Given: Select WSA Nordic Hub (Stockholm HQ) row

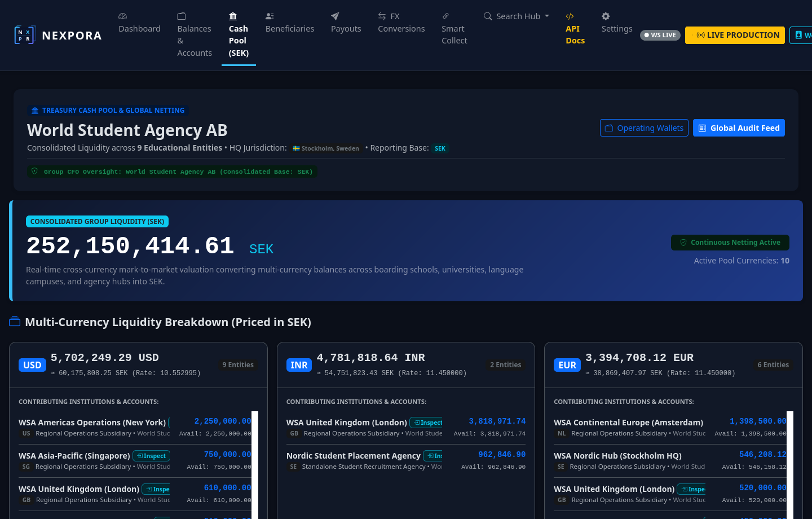Looking at the screenshot, I should pyautogui.click(x=670, y=461).
